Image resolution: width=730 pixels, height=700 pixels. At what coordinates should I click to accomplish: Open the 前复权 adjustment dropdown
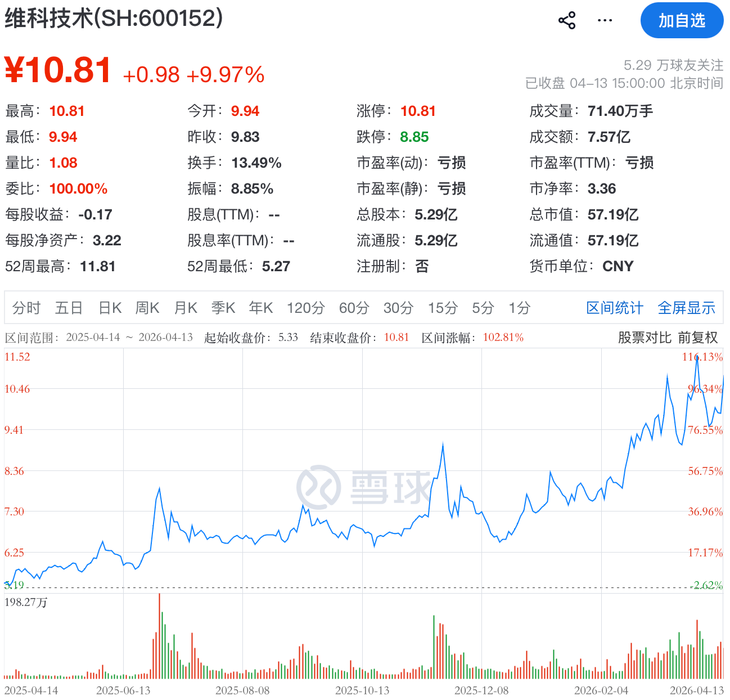click(698, 338)
